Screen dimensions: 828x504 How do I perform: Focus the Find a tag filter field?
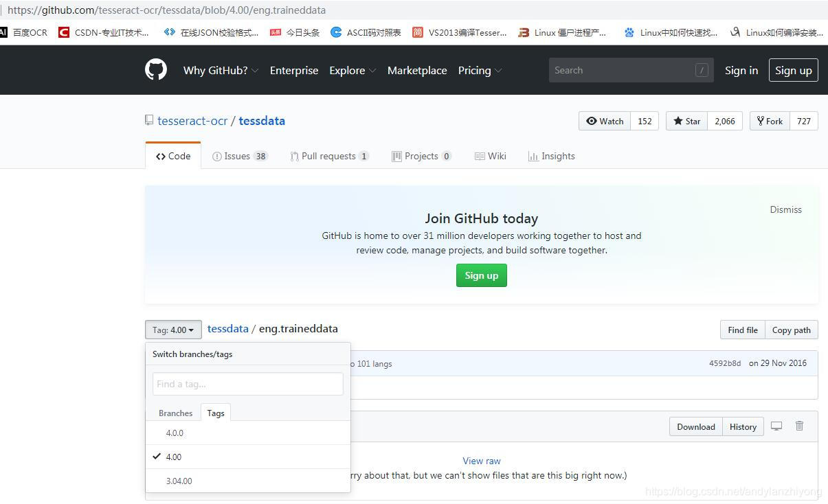(248, 384)
